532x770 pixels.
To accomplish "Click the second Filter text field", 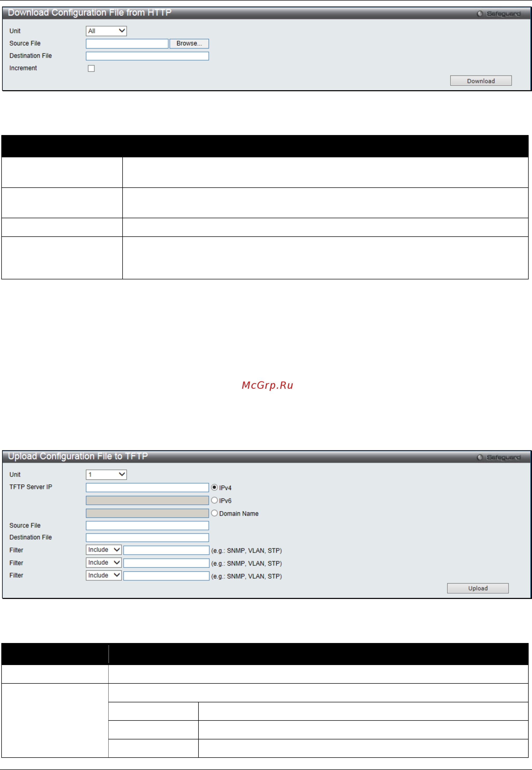I will (166, 563).
